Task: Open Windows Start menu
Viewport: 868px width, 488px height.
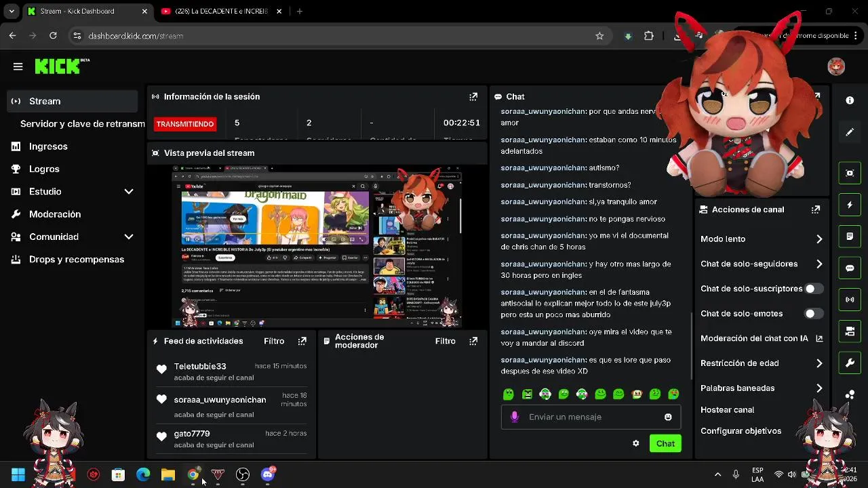Action: (x=18, y=475)
